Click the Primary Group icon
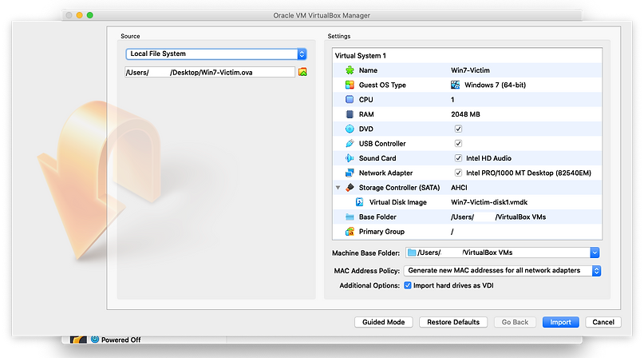This screenshot has width=644, height=358. coord(350,232)
